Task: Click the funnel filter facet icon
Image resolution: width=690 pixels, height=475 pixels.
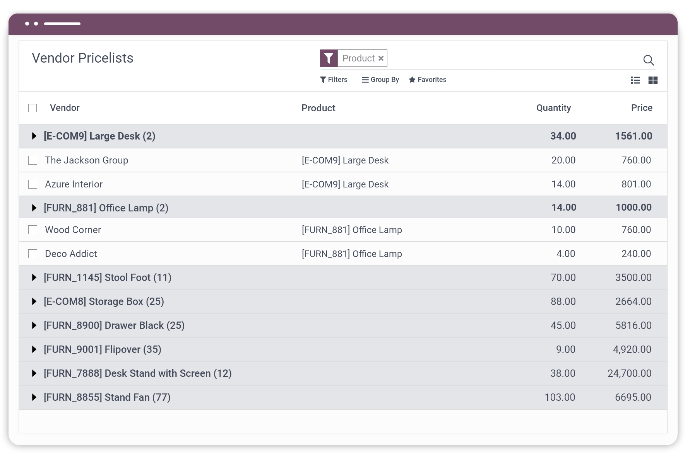Action: point(329,58)
